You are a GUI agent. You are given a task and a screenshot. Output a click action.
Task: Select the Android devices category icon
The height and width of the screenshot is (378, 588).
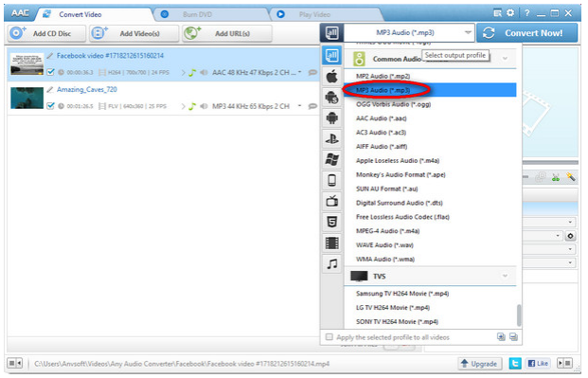(332, 118)
